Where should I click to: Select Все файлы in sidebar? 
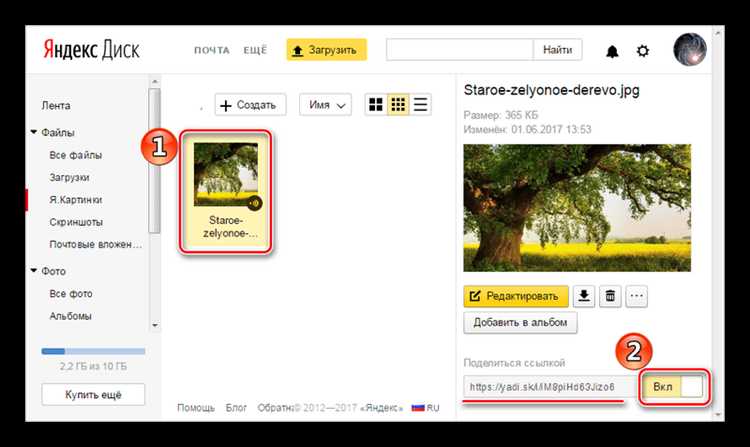click(x=76, y=155)
